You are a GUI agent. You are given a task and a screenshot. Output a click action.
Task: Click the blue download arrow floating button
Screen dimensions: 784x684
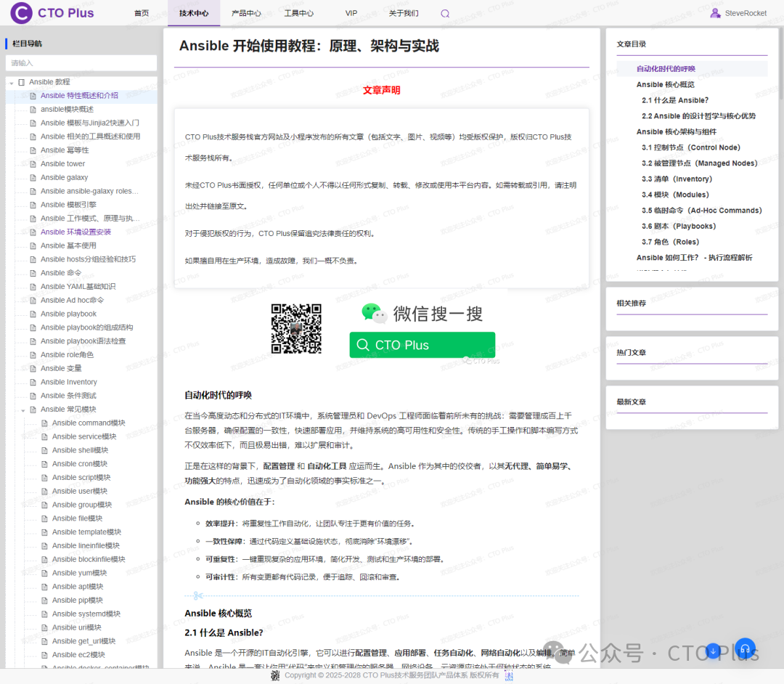pyautogui.click(x=712, y=651)
